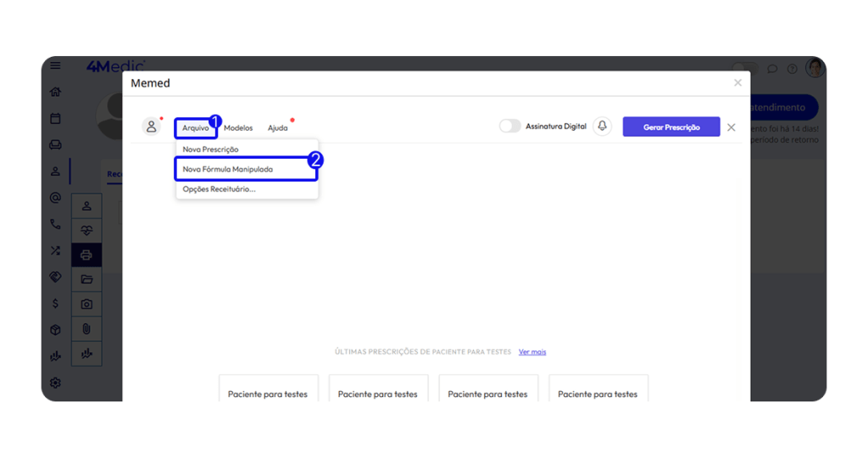
Task: Select Opções Receituário menu entry
Action: (220, 189)
